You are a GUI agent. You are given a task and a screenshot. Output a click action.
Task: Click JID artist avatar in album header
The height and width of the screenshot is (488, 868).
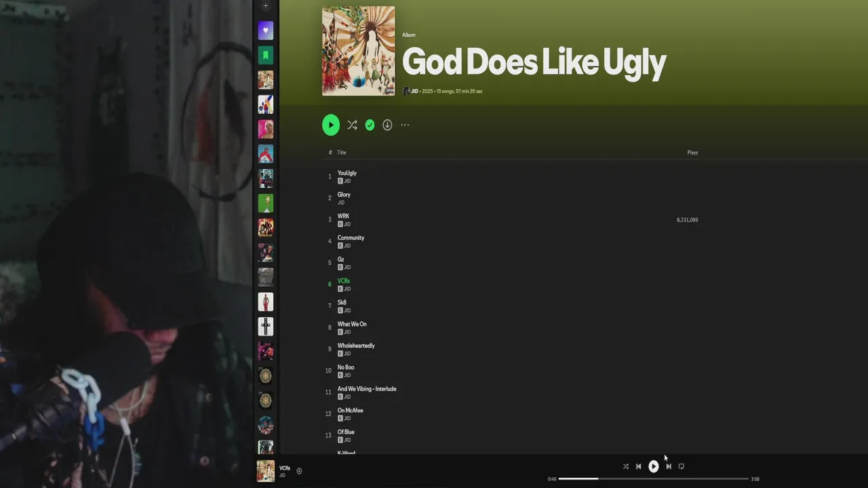pyautogui.click(x=406, y=91)
